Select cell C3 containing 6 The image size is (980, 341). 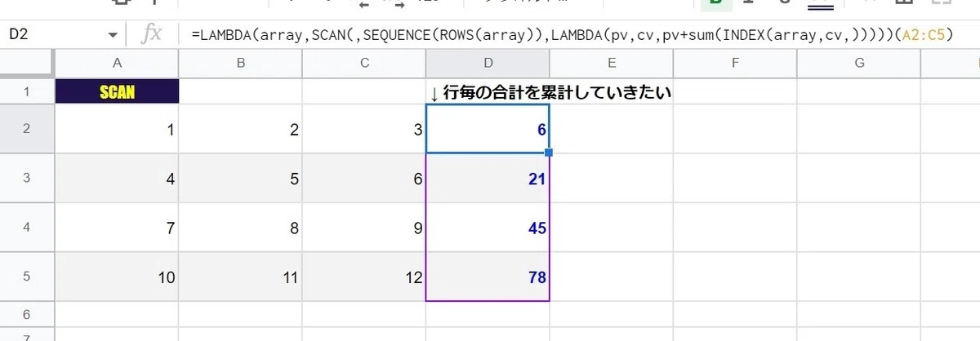pyautogui.click(x=364, y=178)
